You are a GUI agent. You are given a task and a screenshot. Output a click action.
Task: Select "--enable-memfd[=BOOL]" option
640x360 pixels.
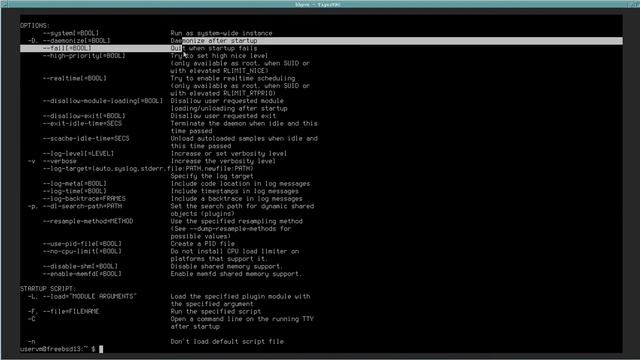coord(82,274)
